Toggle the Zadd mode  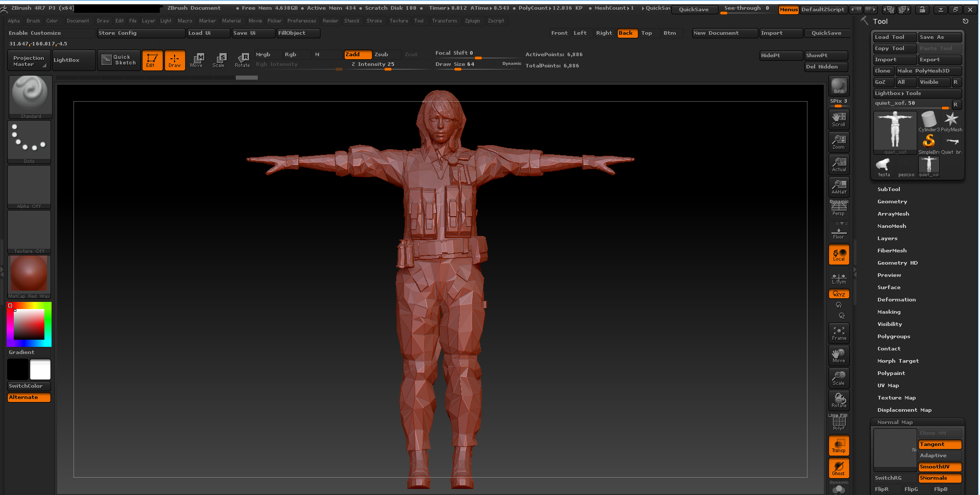[358, 54]
